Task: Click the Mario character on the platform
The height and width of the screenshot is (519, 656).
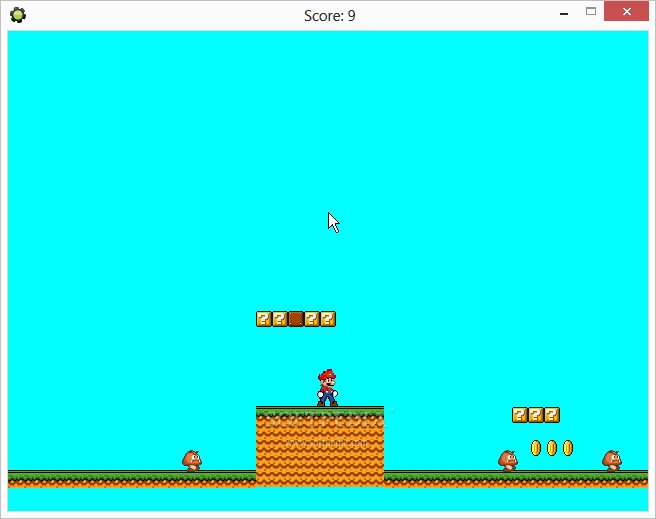Action: point(327,388)
